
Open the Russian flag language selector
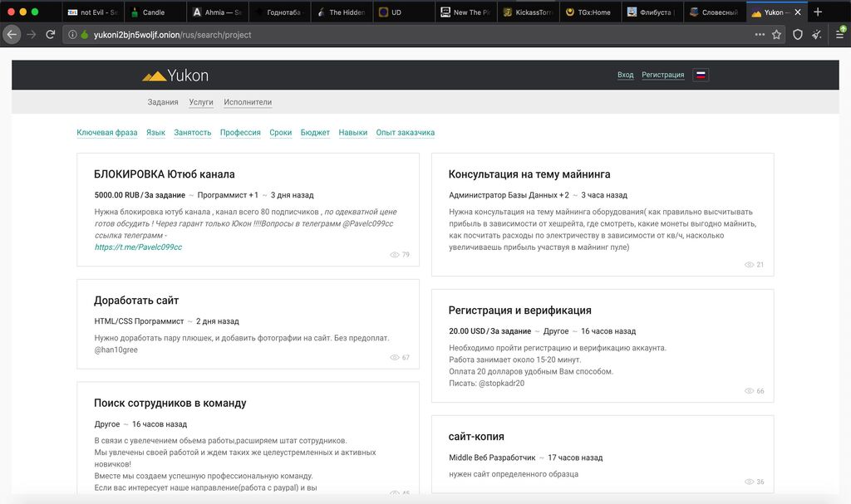coord(701,75)
